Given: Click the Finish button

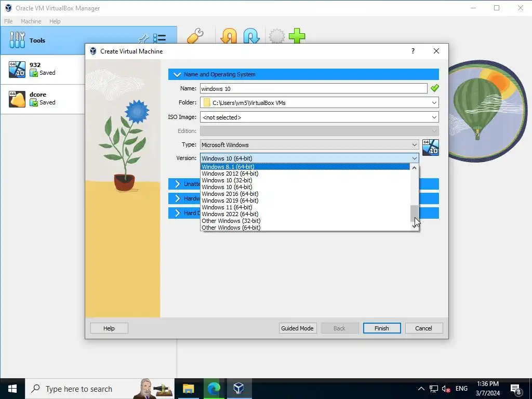Looking at the screenshot, I should (382, 328).
